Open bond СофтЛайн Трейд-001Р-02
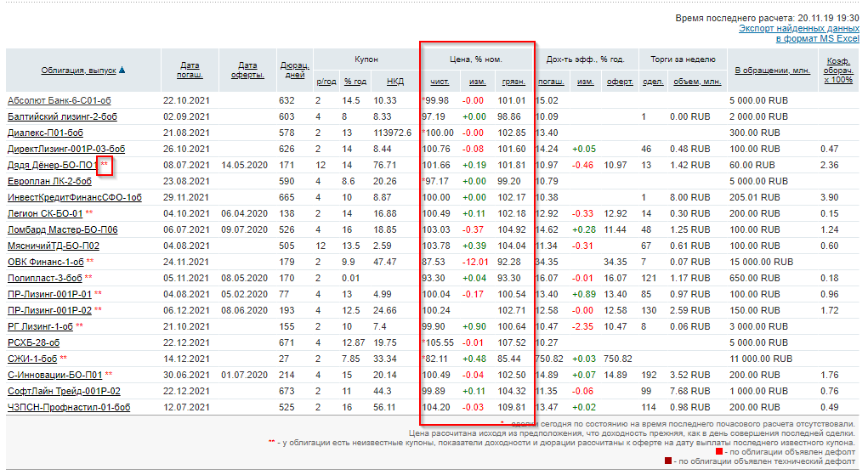Screen dimensions: 868x475 pyautogui.click(x=65, y=390)
